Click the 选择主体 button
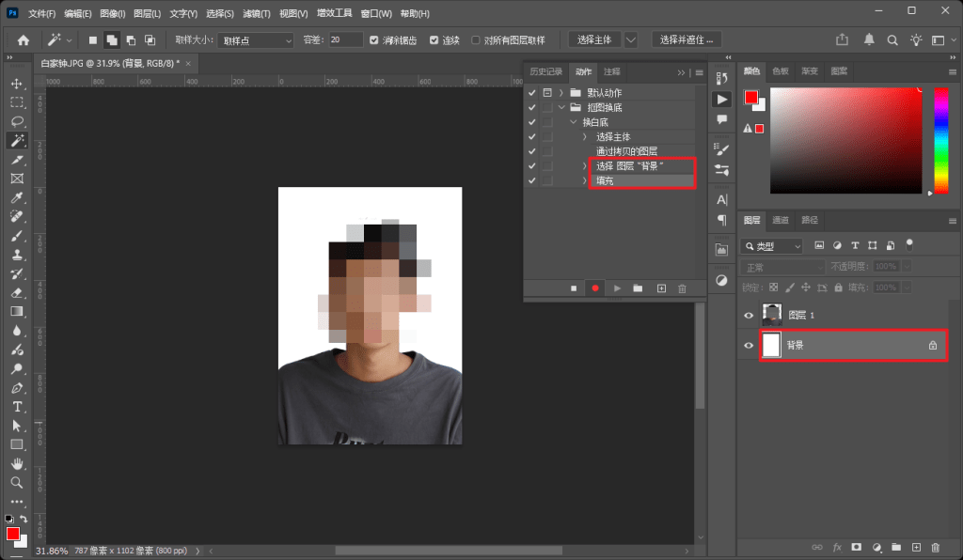The height and width of the screenshot is (560, 963). 592,39
